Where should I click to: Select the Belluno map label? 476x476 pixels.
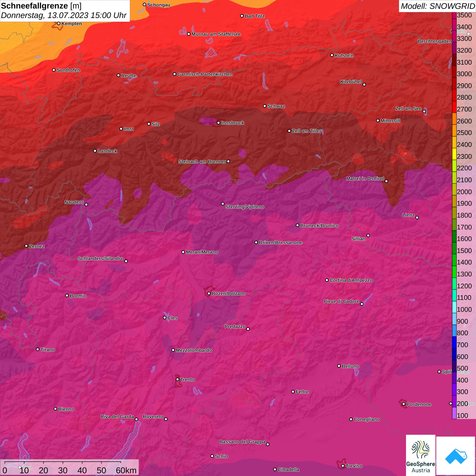click(350, 366)
